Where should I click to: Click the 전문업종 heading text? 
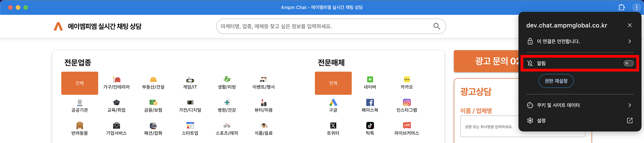(x=78, y=63)
